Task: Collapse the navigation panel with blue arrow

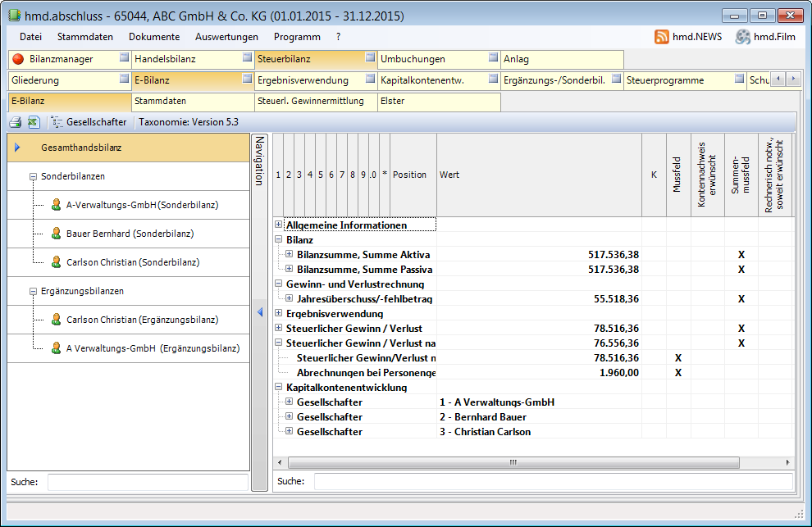Action: [260, 312]
